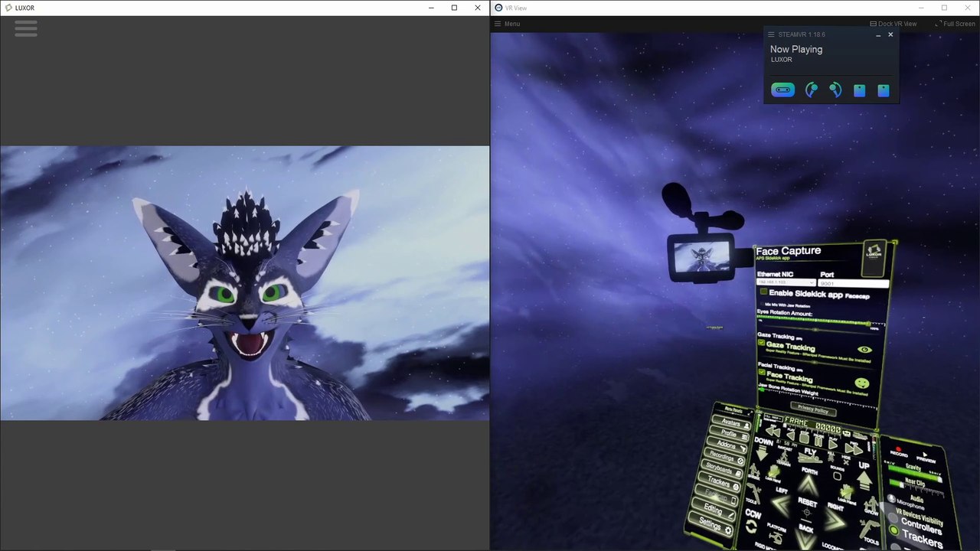Open the hamburger menu in the LUXOR window
This screenshot has height=551, width=980.
tap(25, 28)
